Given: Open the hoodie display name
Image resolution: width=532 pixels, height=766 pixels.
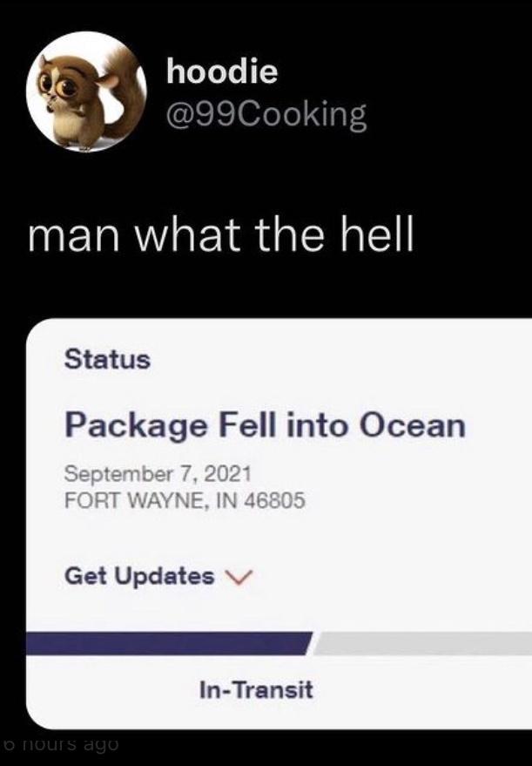Looking at the screenshot, I should pyautogui.click(x=222, y=71).
